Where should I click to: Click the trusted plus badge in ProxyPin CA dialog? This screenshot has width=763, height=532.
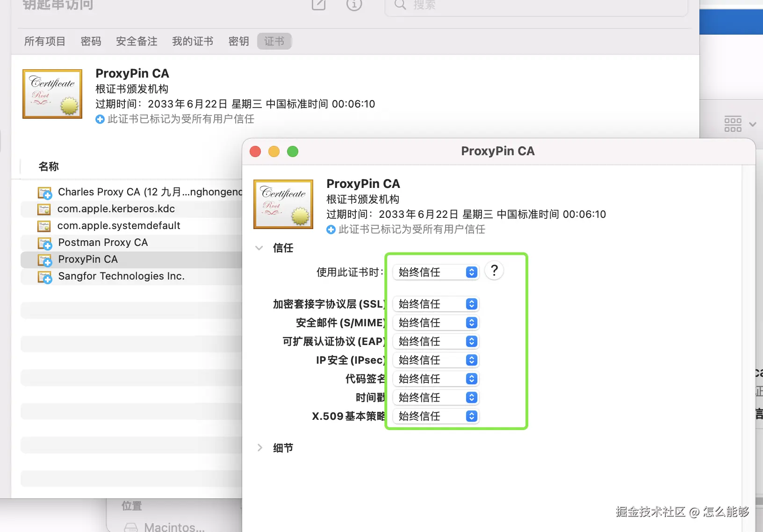[331, 230]
